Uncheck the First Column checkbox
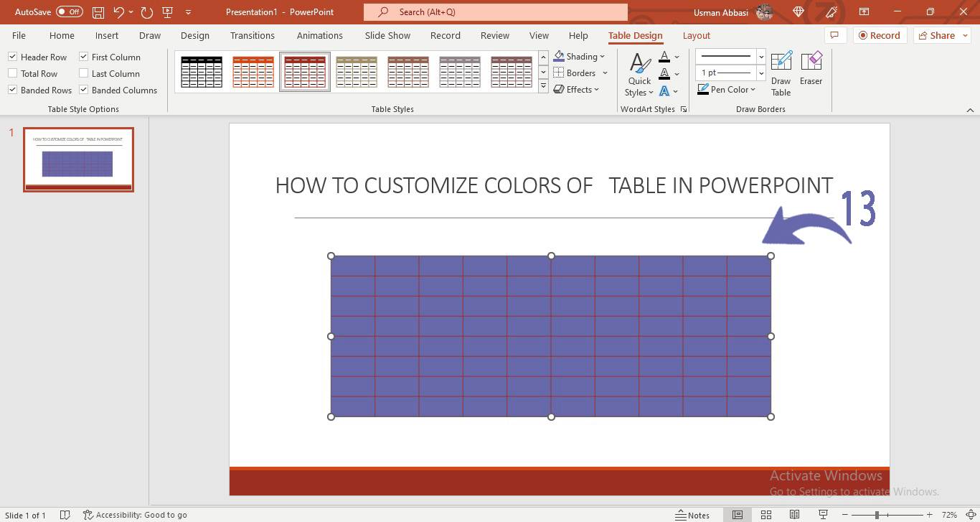The image size is (980, 522). coord(83,57)
